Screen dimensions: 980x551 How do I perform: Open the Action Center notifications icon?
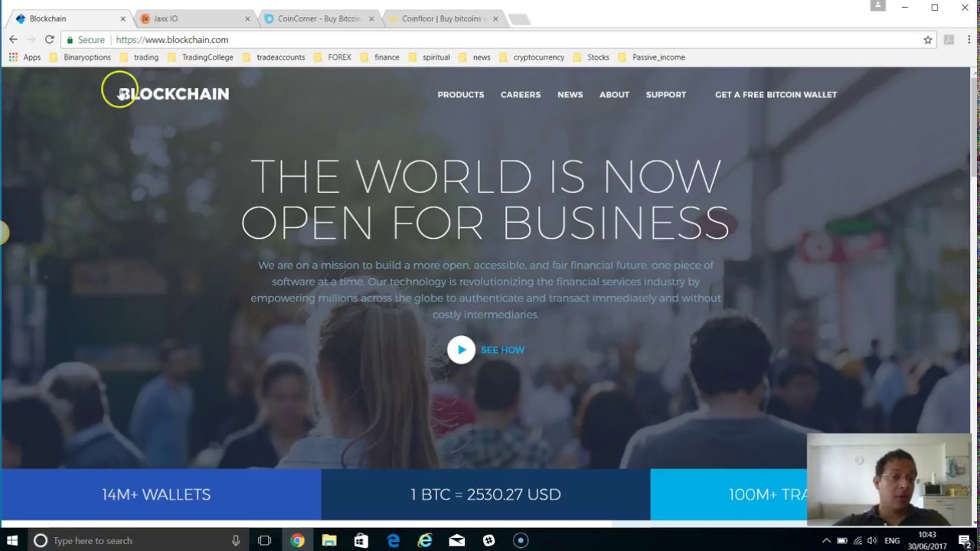[x=964, y=540]
